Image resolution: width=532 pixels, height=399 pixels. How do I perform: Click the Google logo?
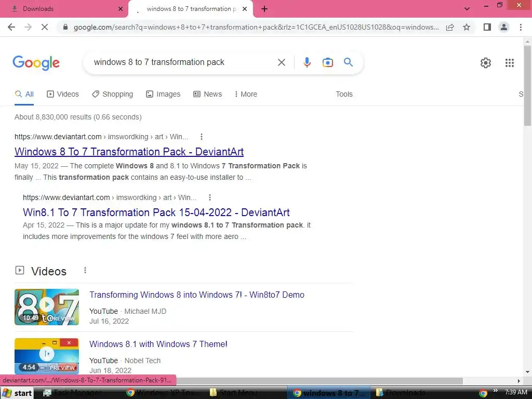(x=36, y=63)
